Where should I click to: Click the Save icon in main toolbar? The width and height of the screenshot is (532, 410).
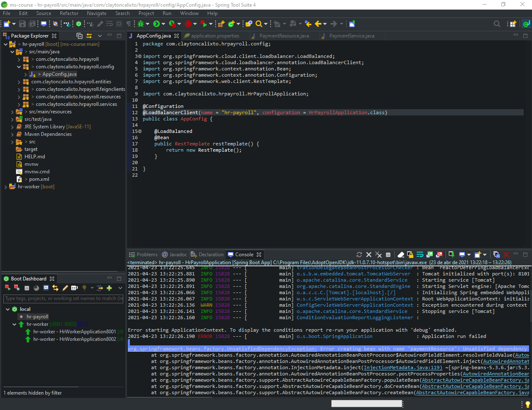[x=22, y=24]
